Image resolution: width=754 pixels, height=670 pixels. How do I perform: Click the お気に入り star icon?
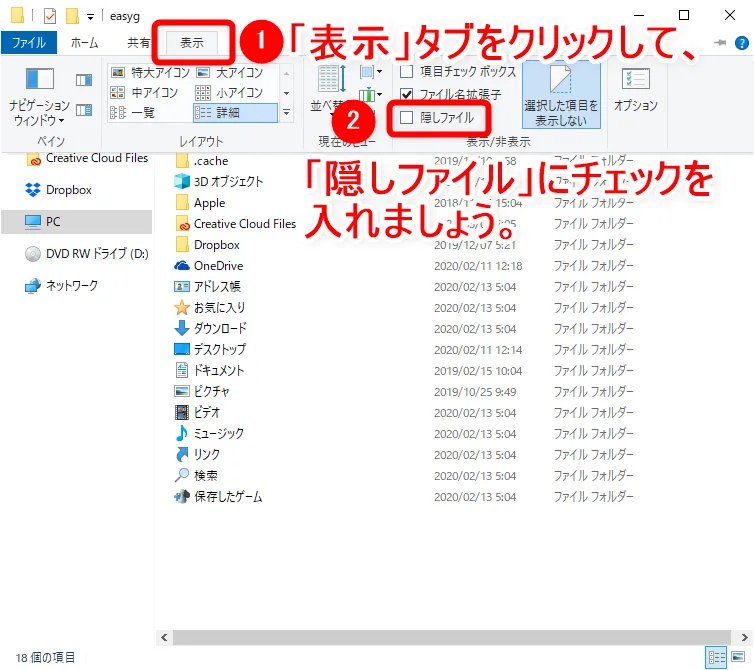click(x=182, y=307)
